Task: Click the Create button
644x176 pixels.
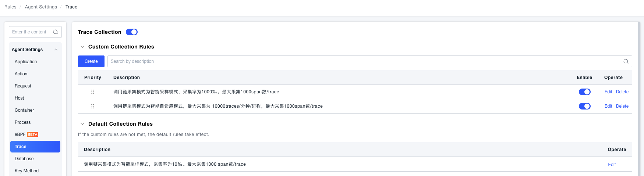Action: click(x=91, y=61)
